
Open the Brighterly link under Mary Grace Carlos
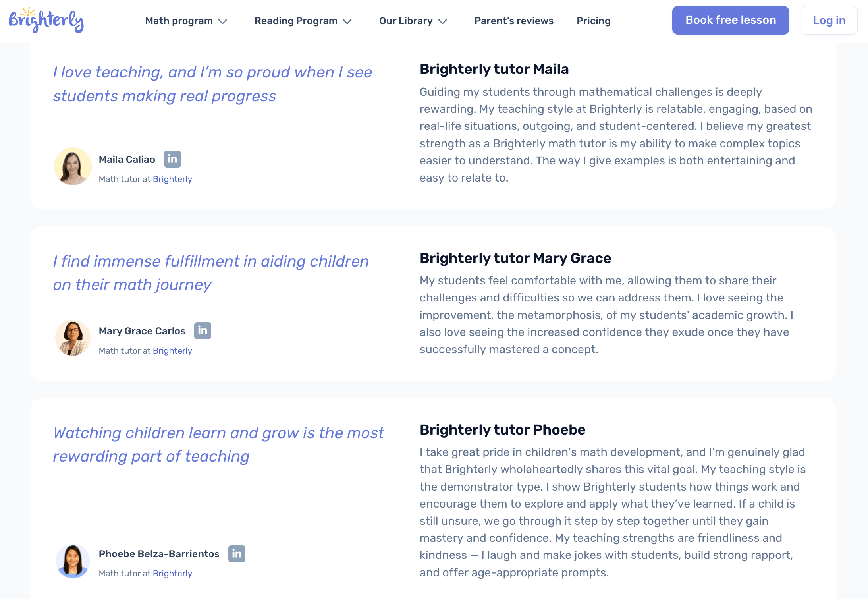pyautogui.click(x=172, y=350)
